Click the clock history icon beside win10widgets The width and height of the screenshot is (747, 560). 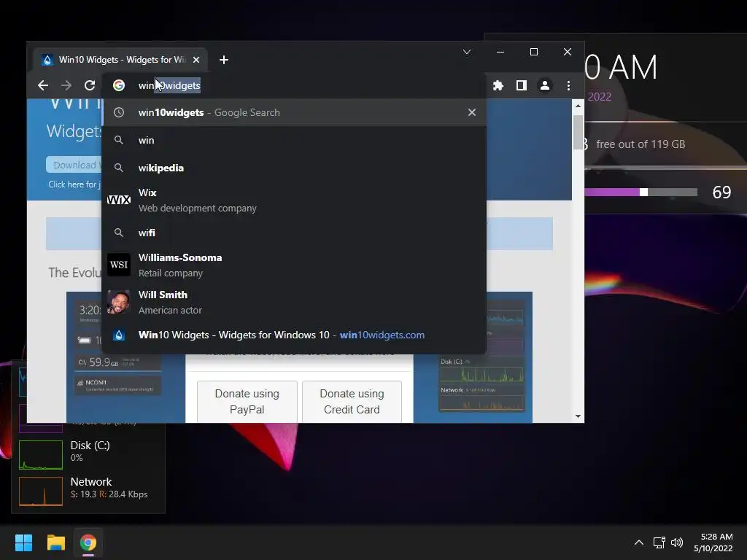[119, 112]
